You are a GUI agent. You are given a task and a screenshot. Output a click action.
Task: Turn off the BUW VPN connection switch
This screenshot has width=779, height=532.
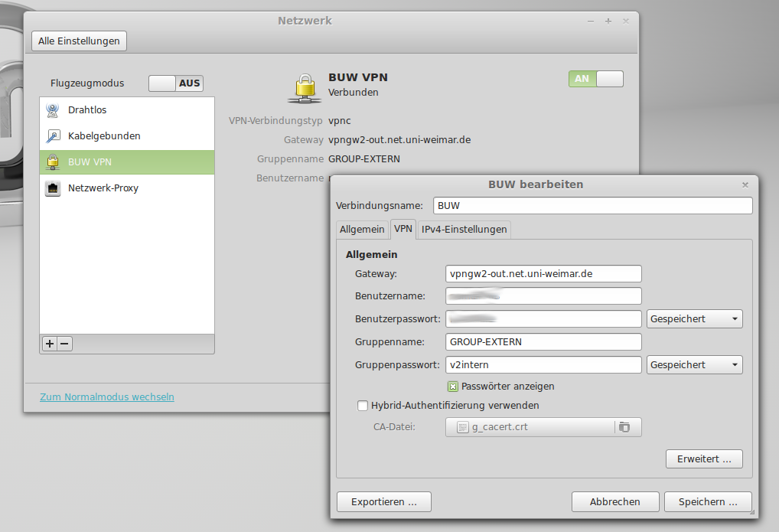595,79
